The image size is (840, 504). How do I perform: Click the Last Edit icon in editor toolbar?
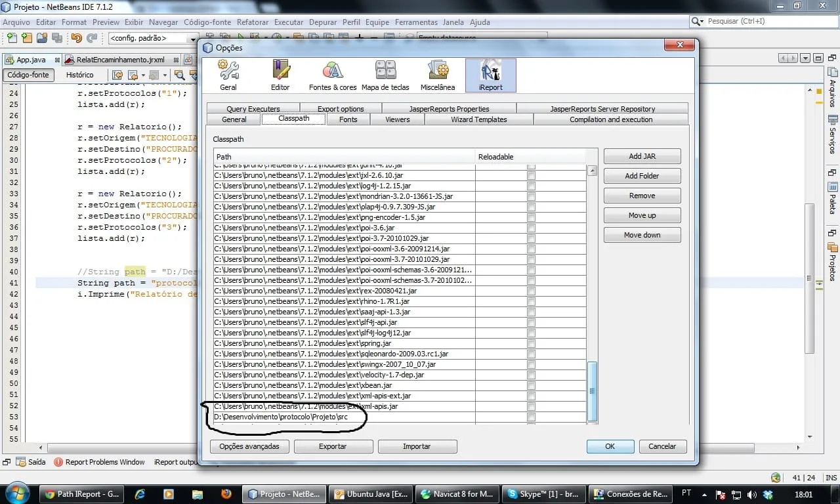tap(117, 75)
